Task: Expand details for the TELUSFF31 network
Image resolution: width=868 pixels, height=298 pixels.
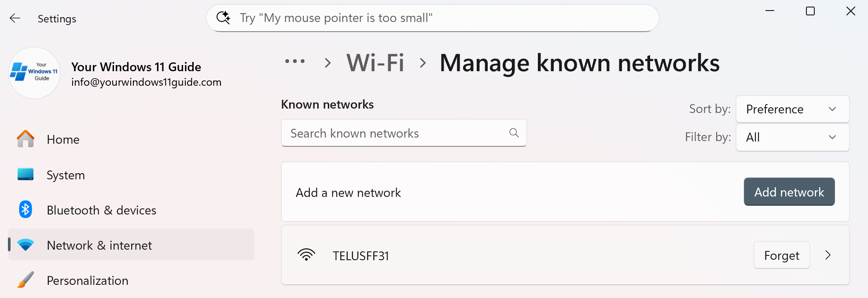Action: [x=828, y=255]
